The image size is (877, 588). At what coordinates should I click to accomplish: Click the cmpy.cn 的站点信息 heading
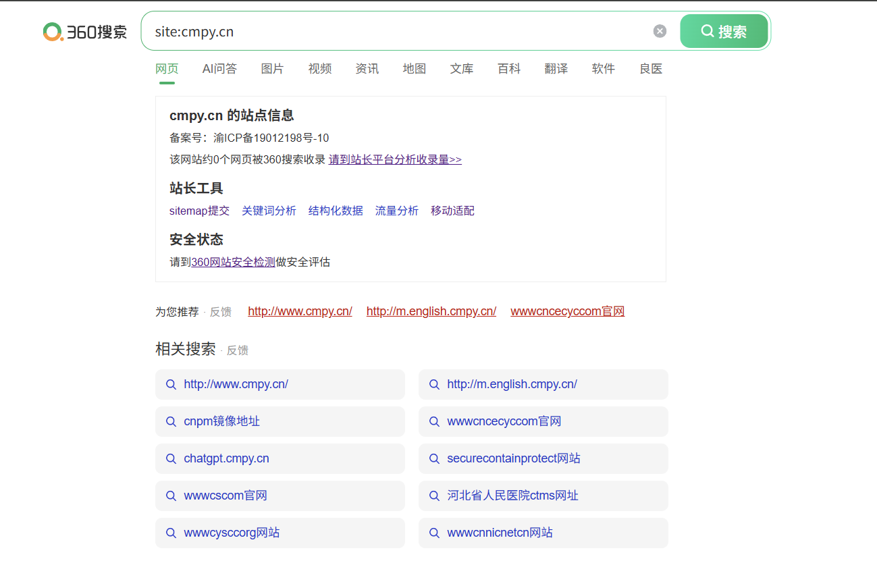232,115
